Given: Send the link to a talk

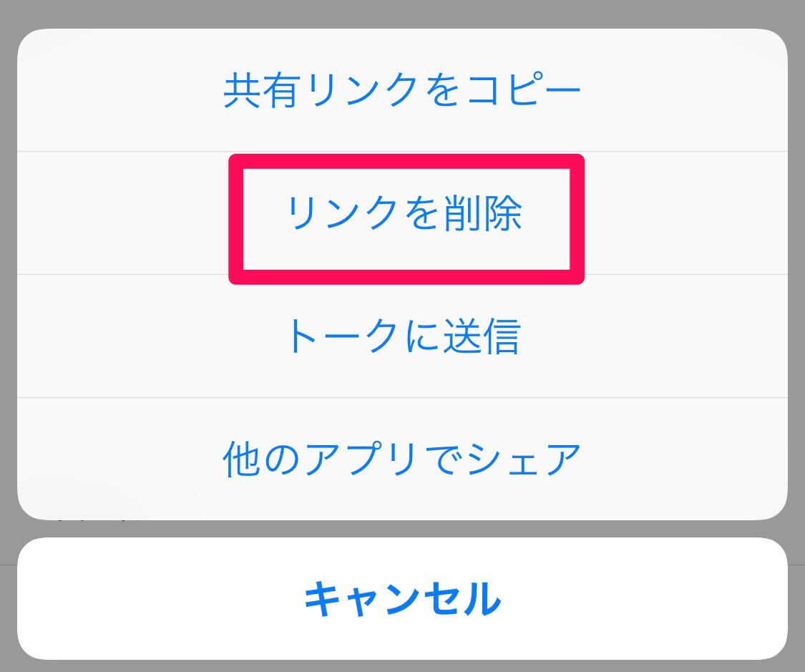Looking at the screenshot, I should [402, 336].
